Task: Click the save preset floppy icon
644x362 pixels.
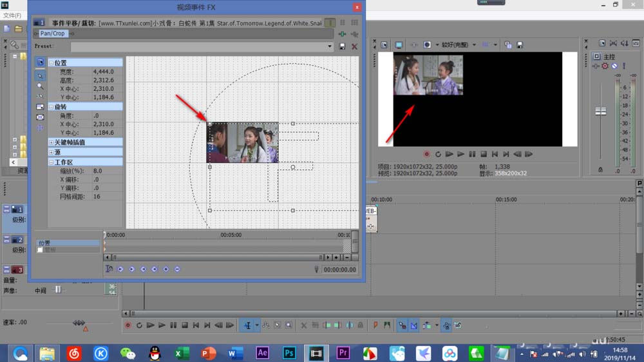Action: tap(342, 47)
